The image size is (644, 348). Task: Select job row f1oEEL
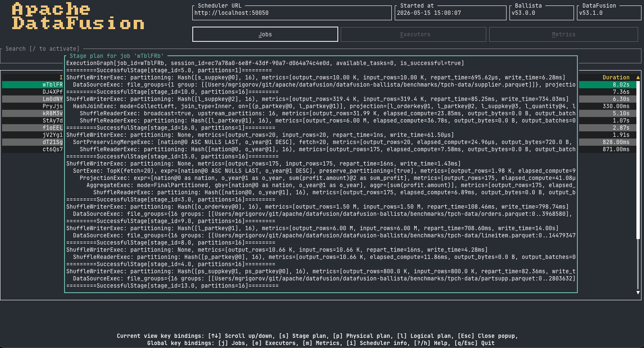32,128
